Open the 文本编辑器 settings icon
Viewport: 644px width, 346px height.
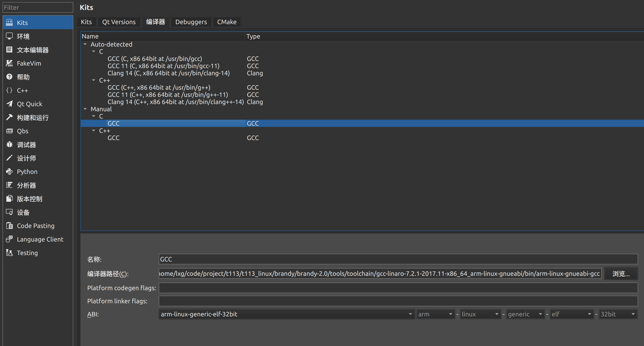[x=9, y=50]
